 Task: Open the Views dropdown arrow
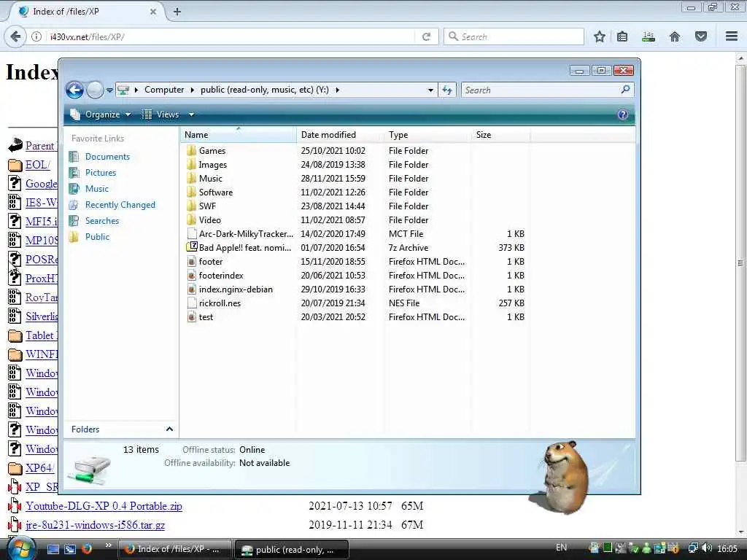(x=191, y=114)
